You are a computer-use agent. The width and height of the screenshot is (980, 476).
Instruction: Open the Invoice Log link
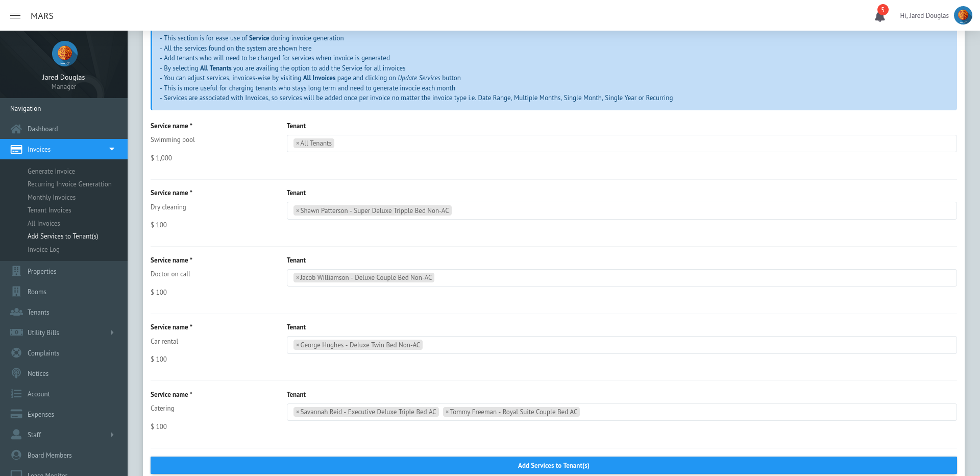tap(44, 249)
